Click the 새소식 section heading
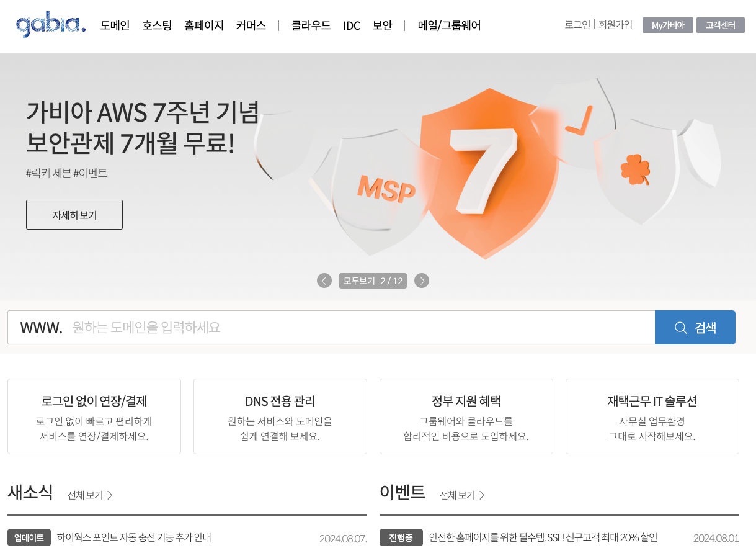 tap(30, 492)
